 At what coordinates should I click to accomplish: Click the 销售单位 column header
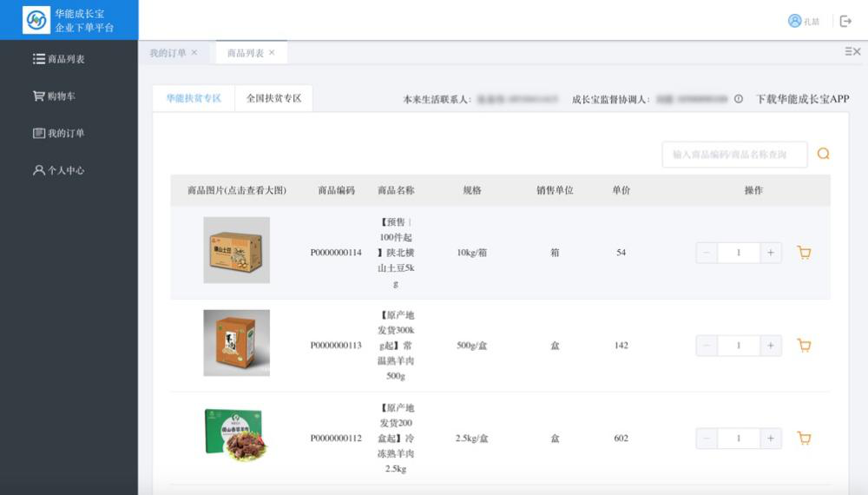point(555,190)
